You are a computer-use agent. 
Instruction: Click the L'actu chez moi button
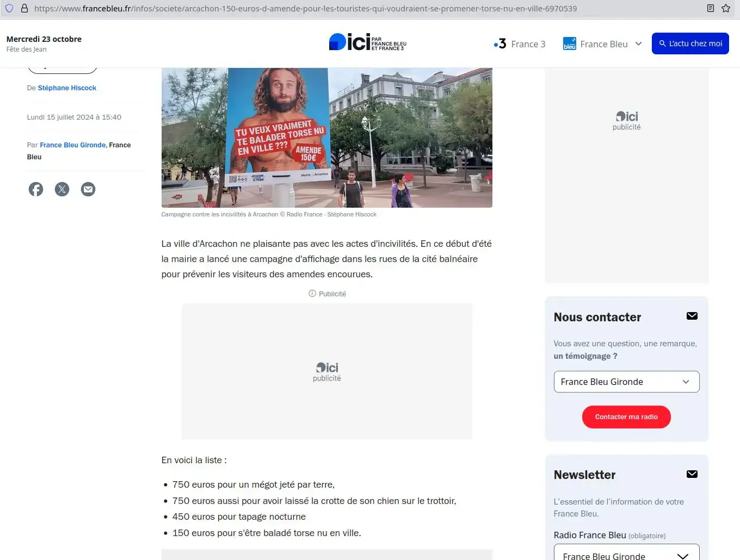click(690, 43)
